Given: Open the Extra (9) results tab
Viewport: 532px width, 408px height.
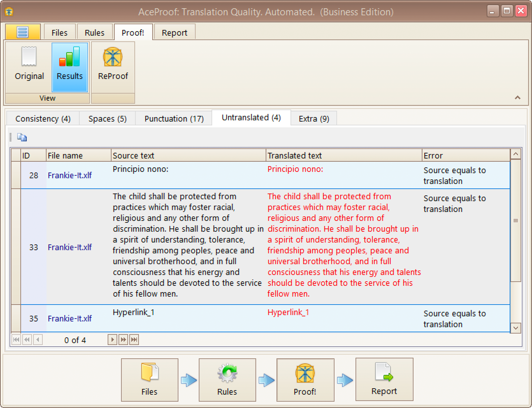Looking at the screenshot, I should [314, 119].
